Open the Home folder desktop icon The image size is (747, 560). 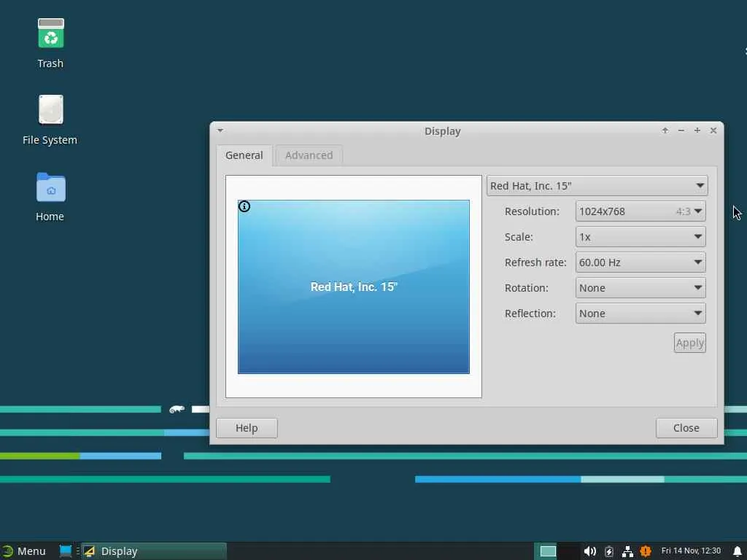(50, 187)
